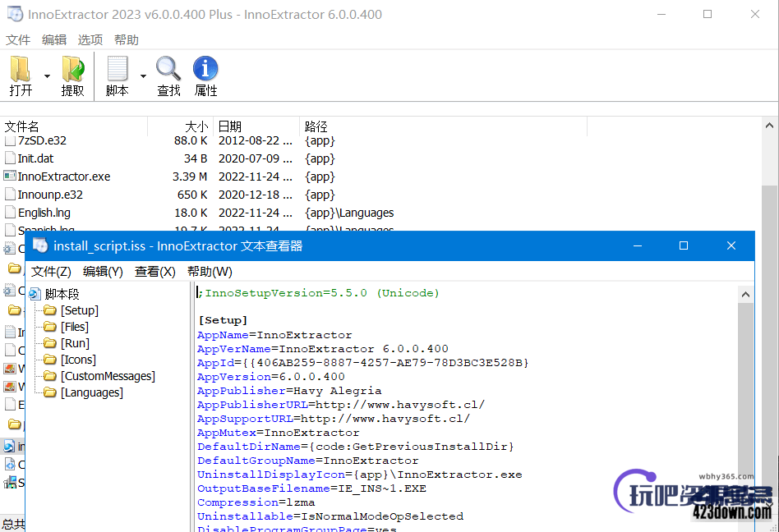Select [CustomMessages] section in tree
Viewport: 779px width, 532px height.
(108, 376)
